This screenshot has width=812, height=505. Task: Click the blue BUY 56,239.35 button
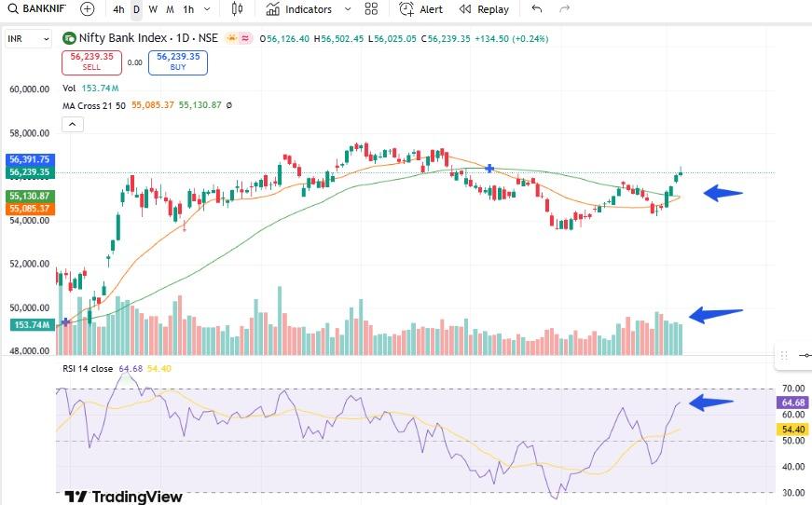pos(178,62)
